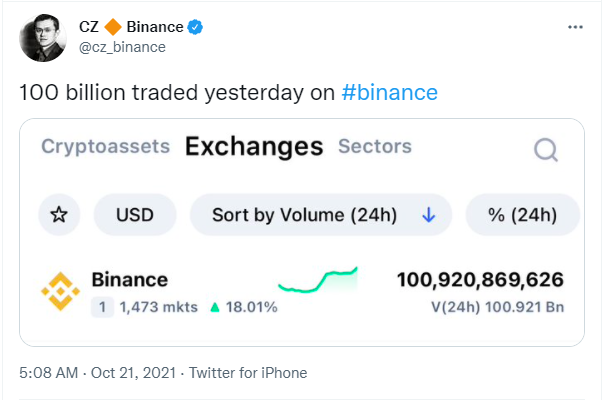This screenshot has height=400, width=603.
Task: Click the blue verified badge
Action: [x=195, y=27]
